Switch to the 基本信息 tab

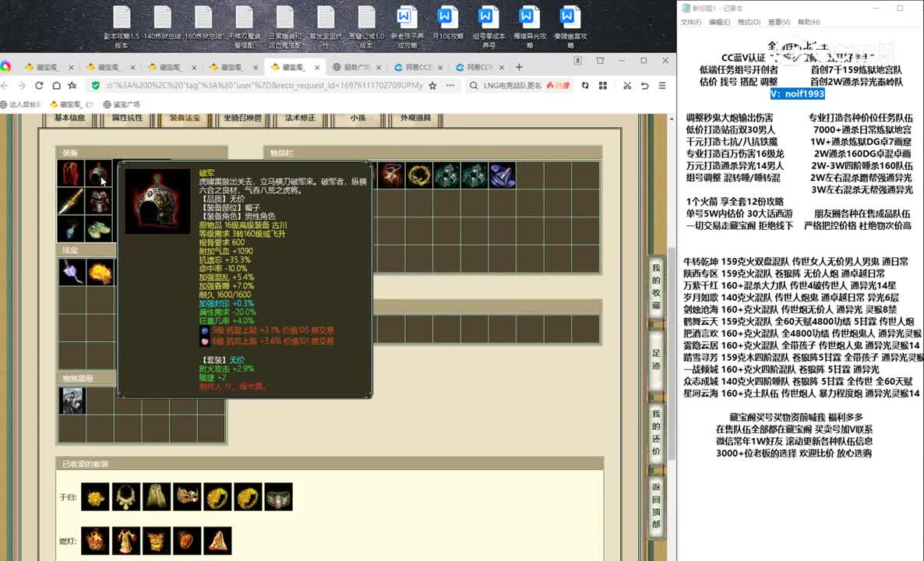coord(69,118)
